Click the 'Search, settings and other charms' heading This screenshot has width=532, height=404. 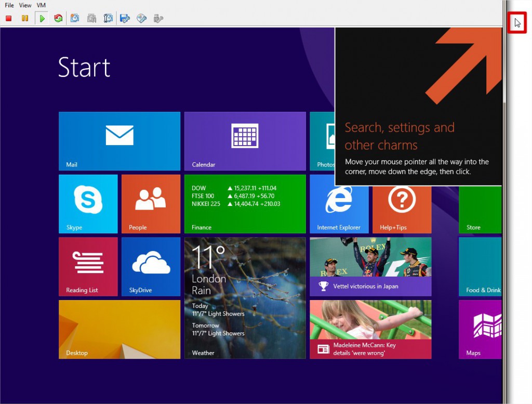pyautogui.click(x=400, y=136)
